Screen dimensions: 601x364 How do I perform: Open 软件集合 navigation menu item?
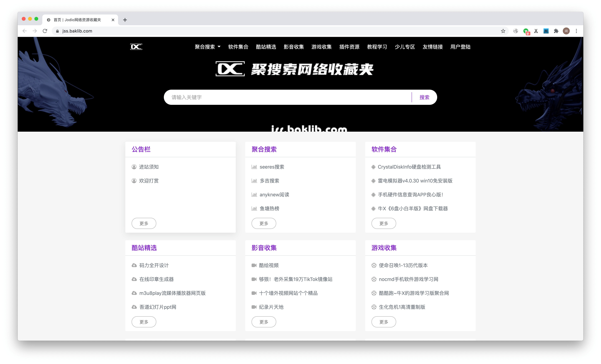(238, 47)
